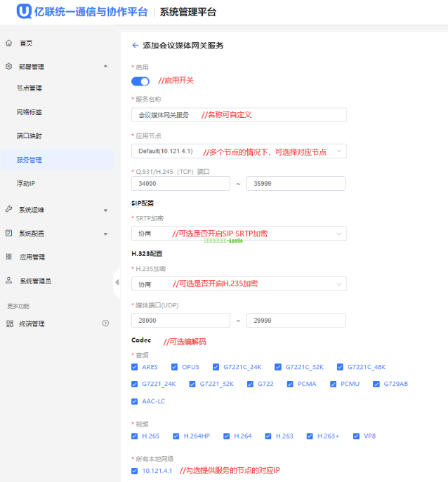Uncheck the H.265 video codec checkbox
The image size is (448, 482).
tap(135, 436)
